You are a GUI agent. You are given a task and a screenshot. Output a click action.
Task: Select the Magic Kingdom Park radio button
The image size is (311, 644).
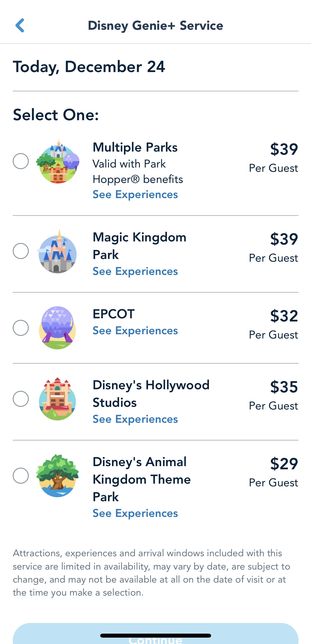click(21, 251)
